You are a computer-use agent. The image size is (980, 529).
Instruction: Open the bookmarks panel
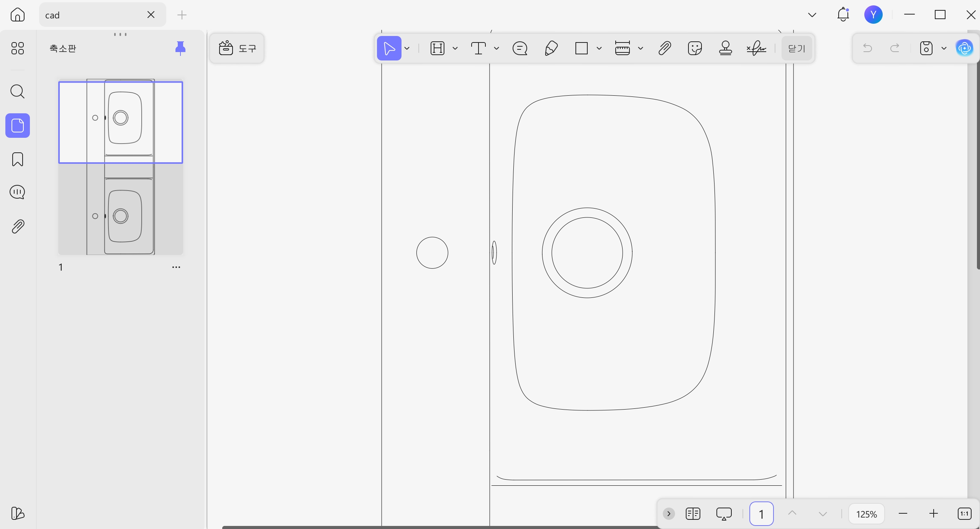(x=18, y=159)
